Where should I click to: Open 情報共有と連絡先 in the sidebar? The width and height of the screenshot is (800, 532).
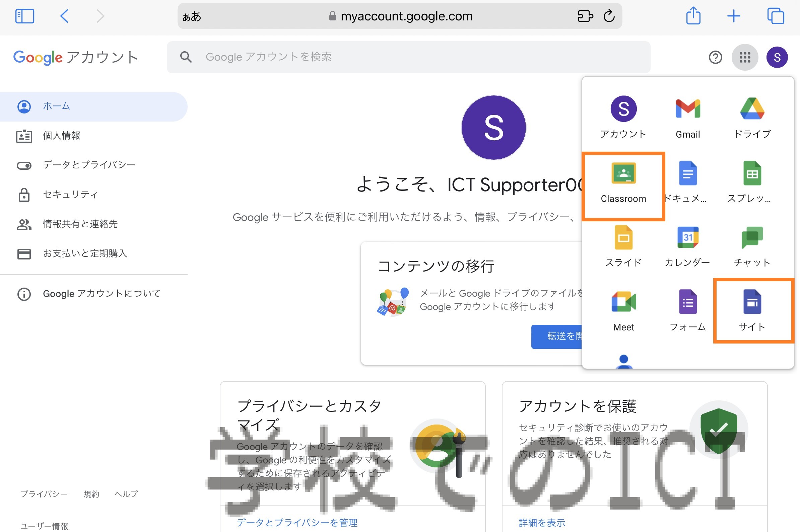click(x=93, y=224)
